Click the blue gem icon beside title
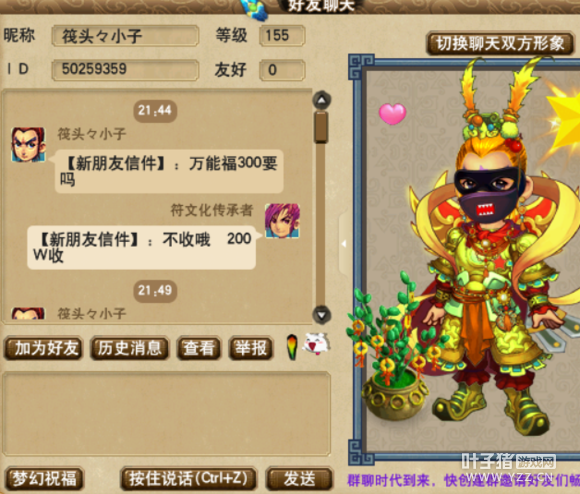The width and height of the screenshot is (580, 494). click(x=254, y=9)
